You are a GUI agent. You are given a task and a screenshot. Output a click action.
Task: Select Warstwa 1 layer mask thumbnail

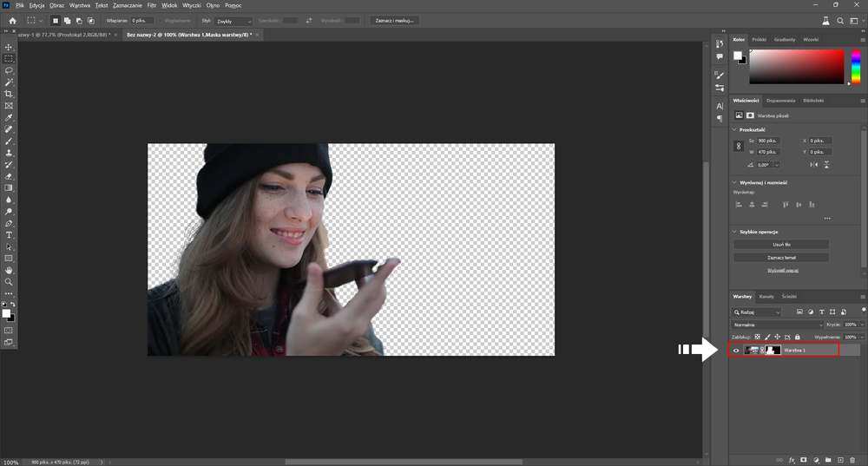pyautogui.click(x=773, y=351)
